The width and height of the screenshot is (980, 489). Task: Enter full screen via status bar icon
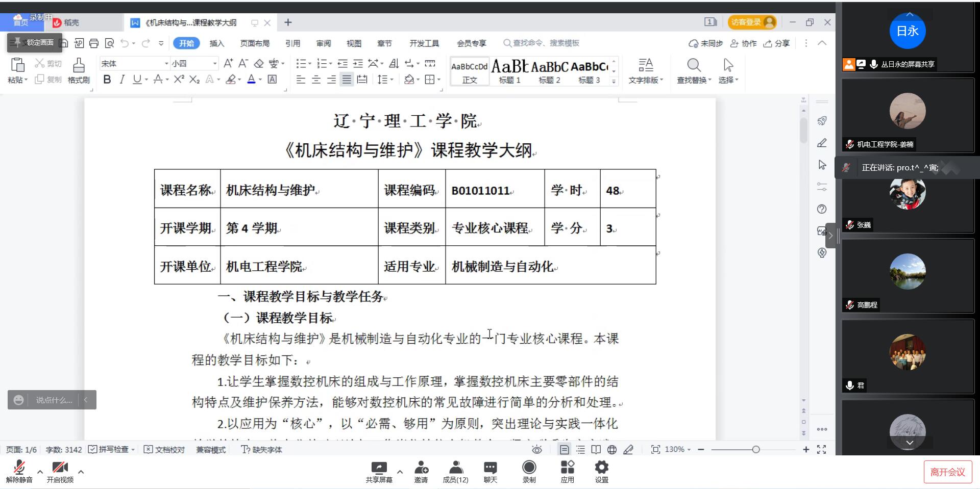[821, 449]
